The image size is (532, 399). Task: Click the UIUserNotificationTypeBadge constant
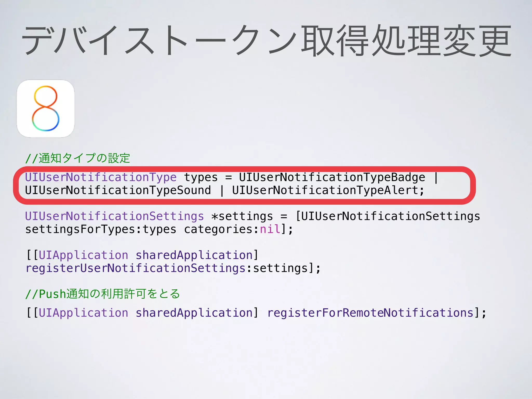pos(332,178)
